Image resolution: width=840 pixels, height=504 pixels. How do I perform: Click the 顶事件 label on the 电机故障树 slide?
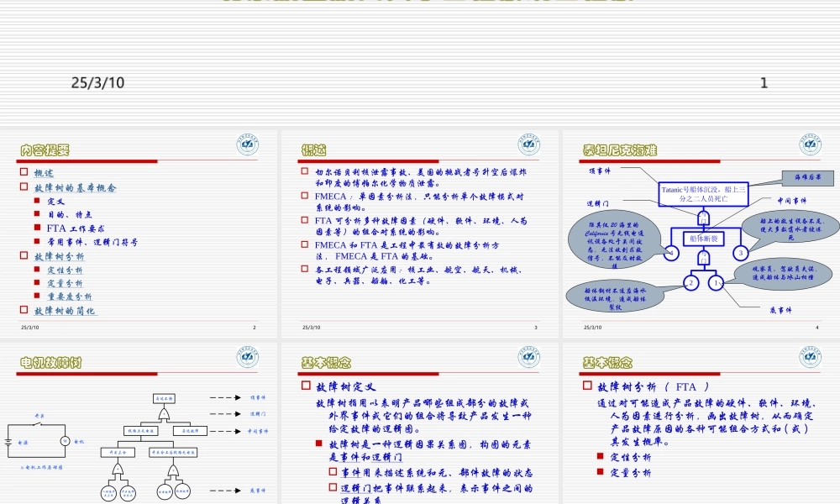(x=258, y=397)
